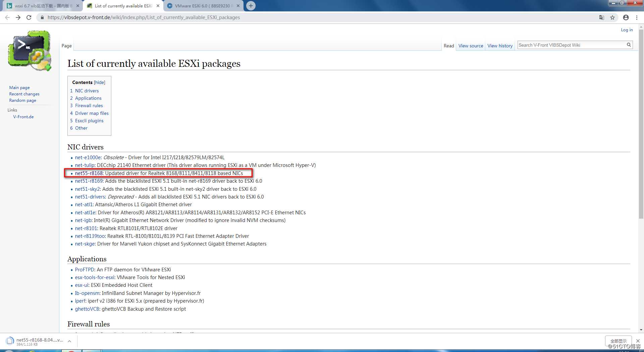Switch to the wsxi 6.7 vib Bing tab
This screenshot has width=644, height=352.
click(42, 6)
